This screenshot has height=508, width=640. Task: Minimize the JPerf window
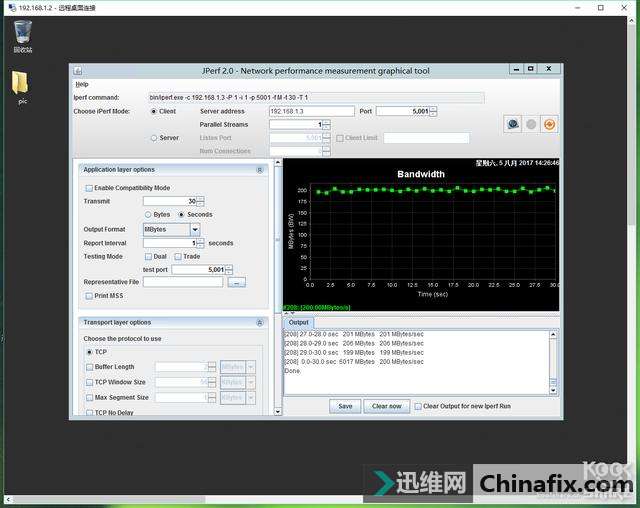pos(516,69)
